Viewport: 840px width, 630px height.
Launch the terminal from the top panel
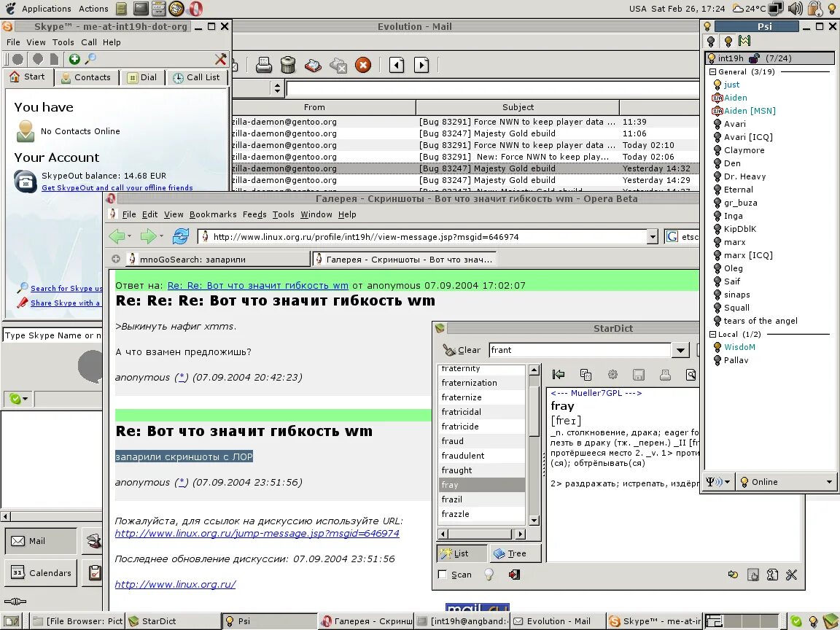tap(141, 8)
